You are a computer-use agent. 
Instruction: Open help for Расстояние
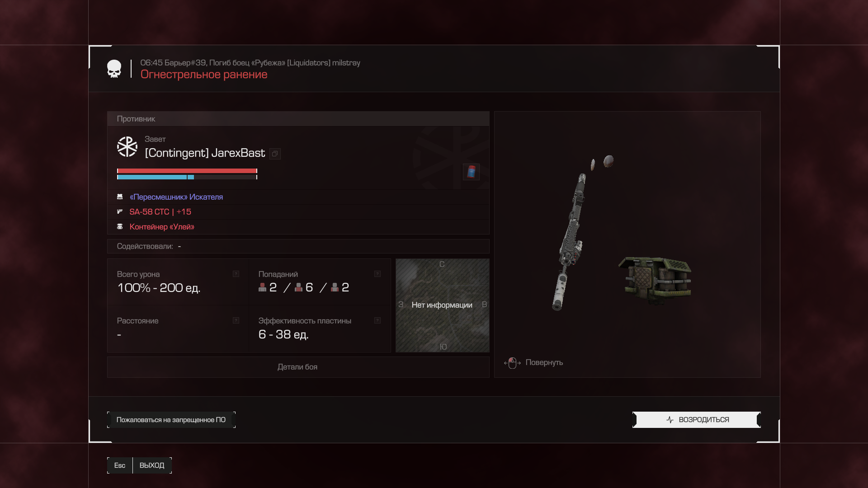point(236,320)
